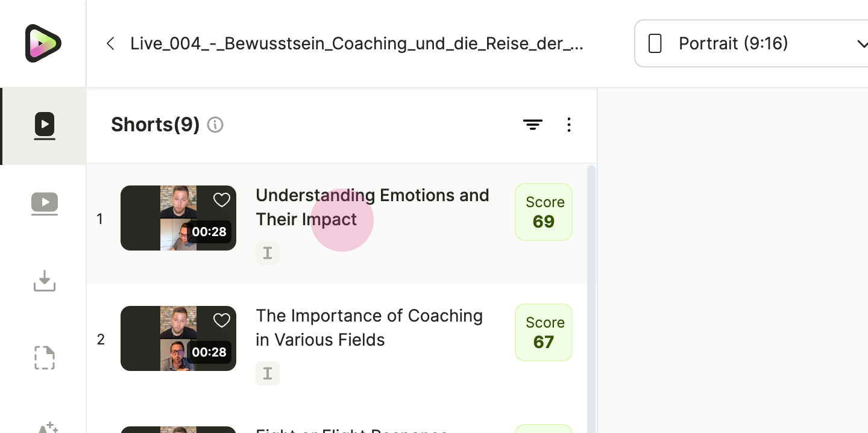This screenshot has height=433, width=868.
Task: Open the YouTube video section in sidebar
Action: [x=45, y=204]
